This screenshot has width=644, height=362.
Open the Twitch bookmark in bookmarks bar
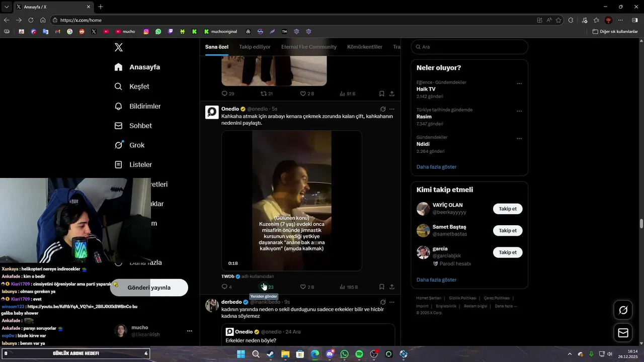tap(171, 31)
